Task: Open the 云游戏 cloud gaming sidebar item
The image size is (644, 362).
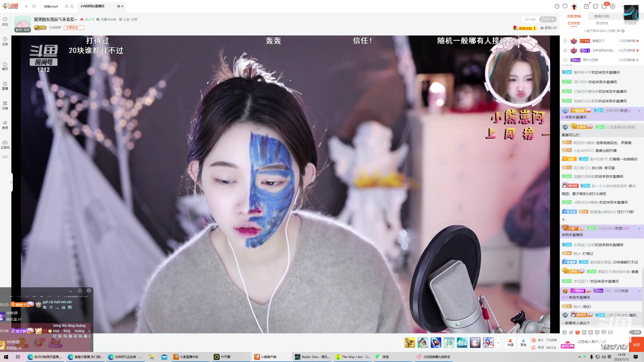Action: [5, 144]
